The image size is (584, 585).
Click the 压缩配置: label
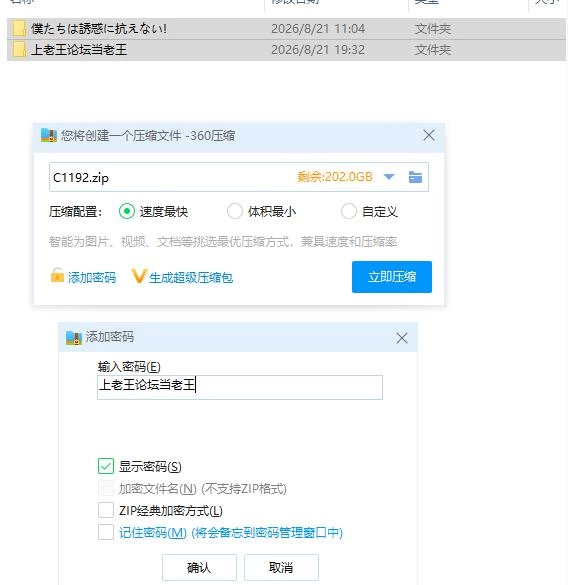coord(75,212)
